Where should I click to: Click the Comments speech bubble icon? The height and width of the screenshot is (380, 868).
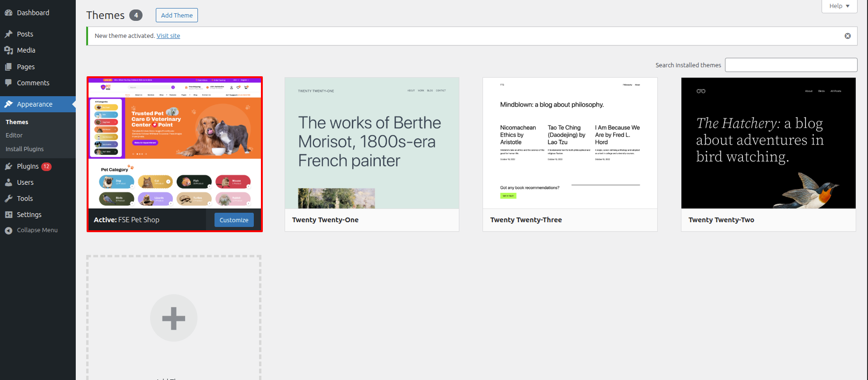pos(9,83)
